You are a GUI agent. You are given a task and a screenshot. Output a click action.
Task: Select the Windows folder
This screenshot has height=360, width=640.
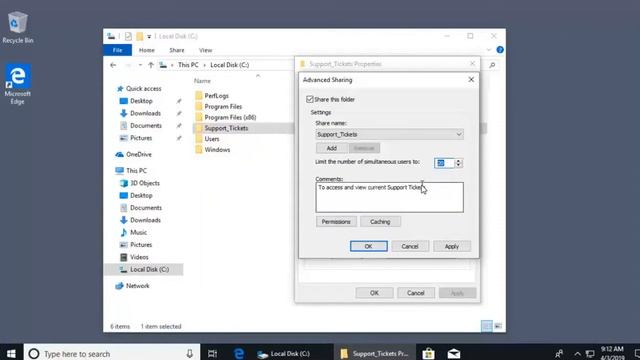pos(217,150)
